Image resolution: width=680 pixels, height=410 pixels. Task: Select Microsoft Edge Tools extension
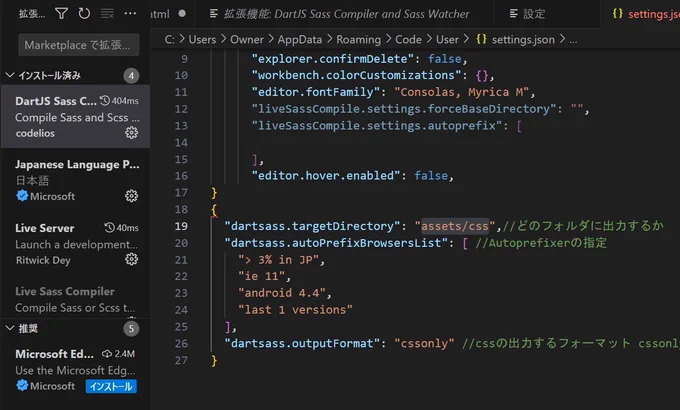75,370
